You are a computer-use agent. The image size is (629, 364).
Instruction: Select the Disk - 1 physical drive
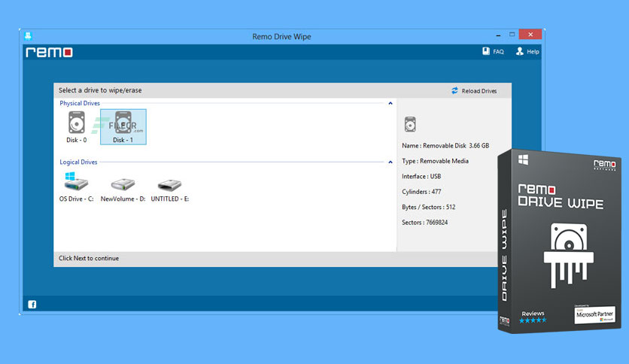click(123, 127)
